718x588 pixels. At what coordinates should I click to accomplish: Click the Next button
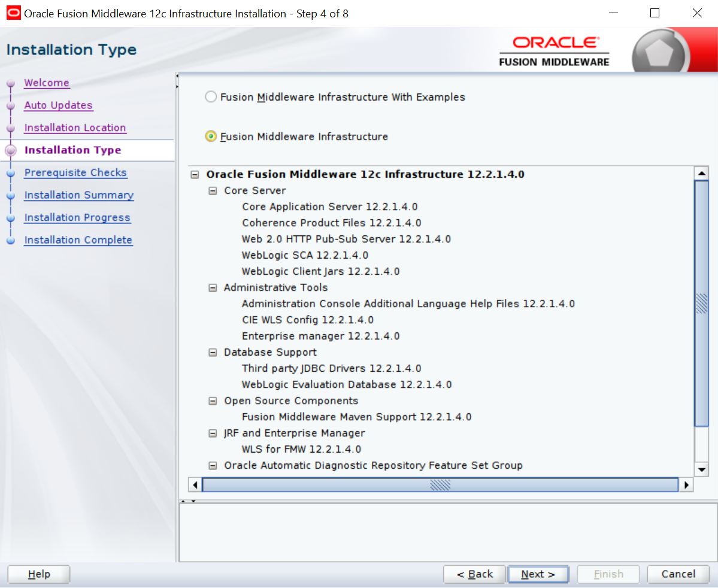[538, 574]
